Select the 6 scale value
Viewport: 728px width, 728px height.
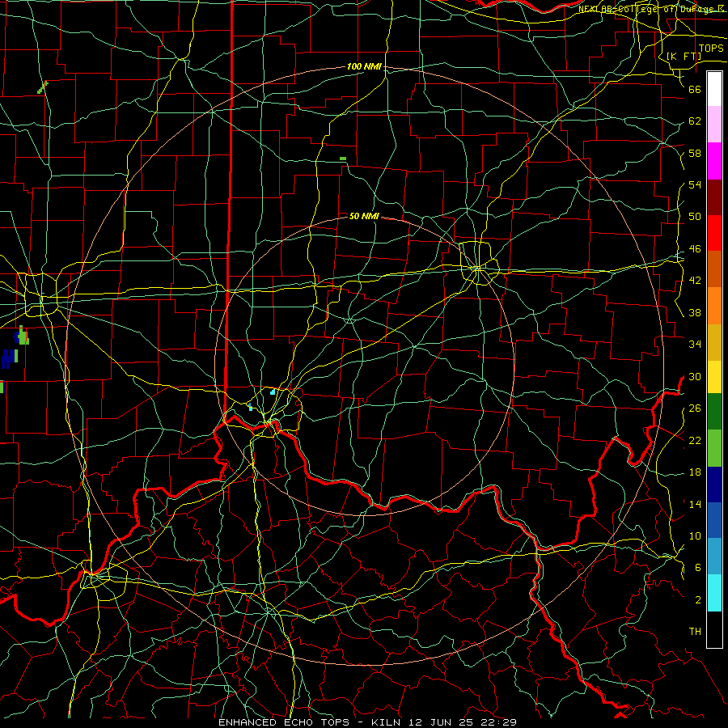point(698,568)
